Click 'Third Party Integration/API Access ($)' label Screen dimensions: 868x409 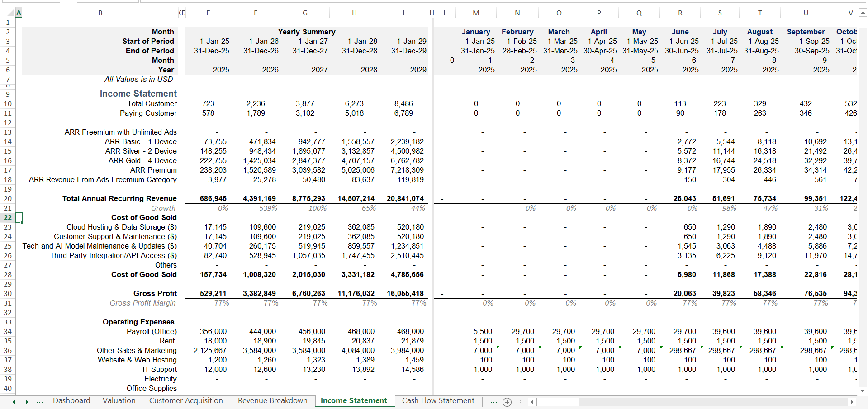114,256
